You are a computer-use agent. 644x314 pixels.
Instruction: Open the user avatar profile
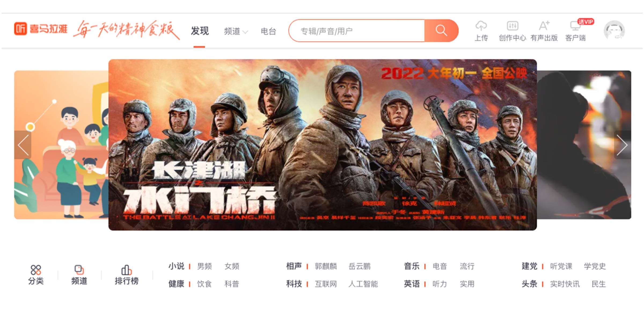coord(614,31)
